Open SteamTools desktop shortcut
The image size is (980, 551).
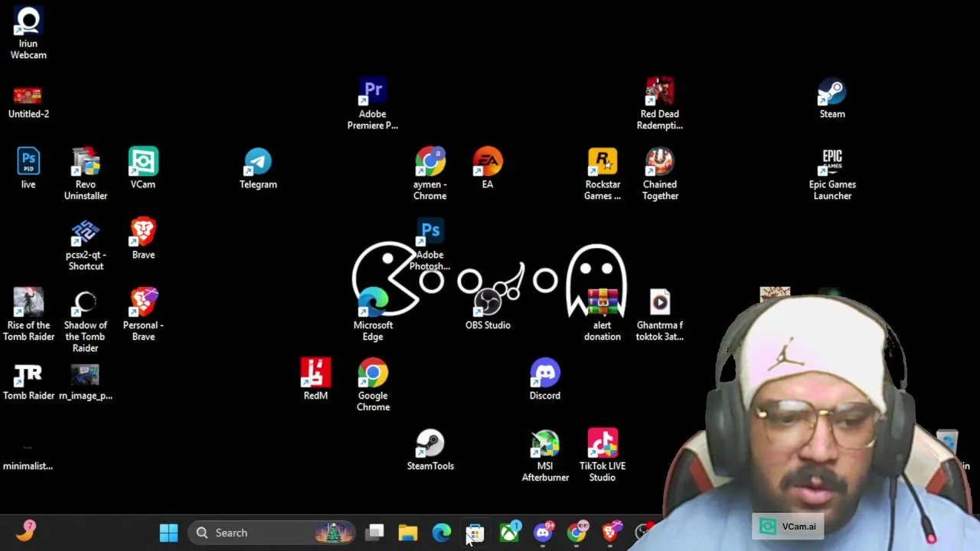(430, 450)
